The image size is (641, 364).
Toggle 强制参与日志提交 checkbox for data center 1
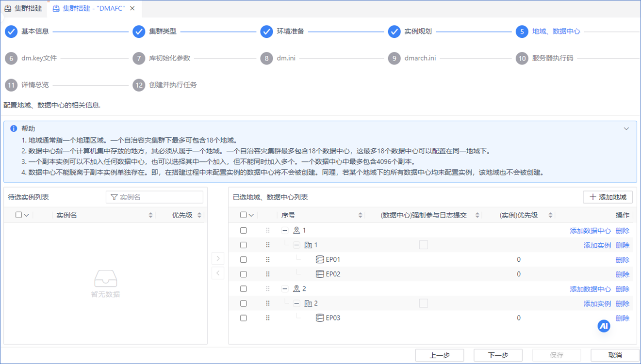(x=424, y=245)
